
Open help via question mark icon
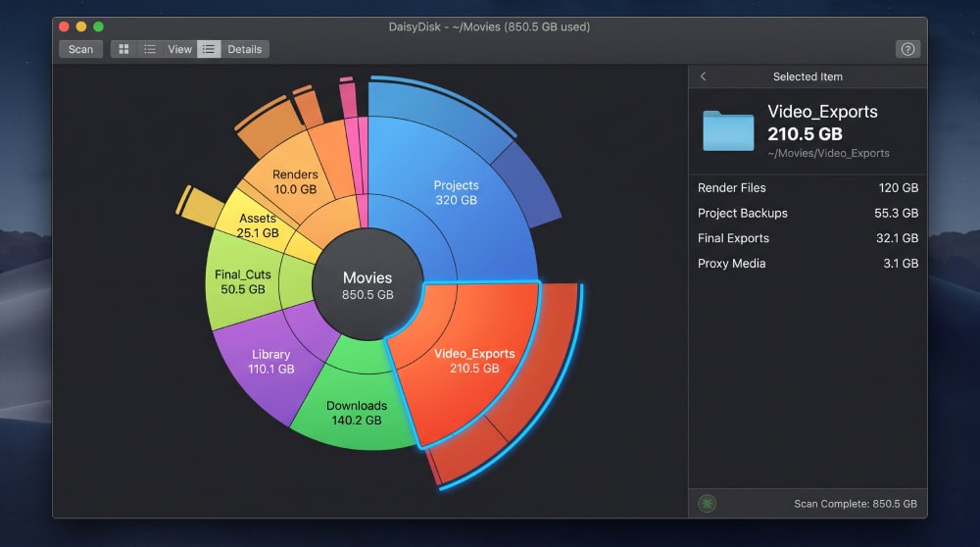(907, 49)
